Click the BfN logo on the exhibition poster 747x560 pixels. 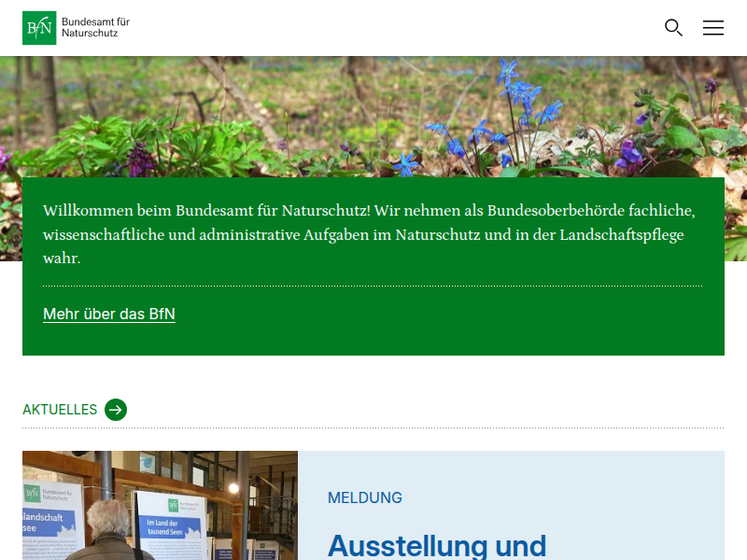[34, 492]
